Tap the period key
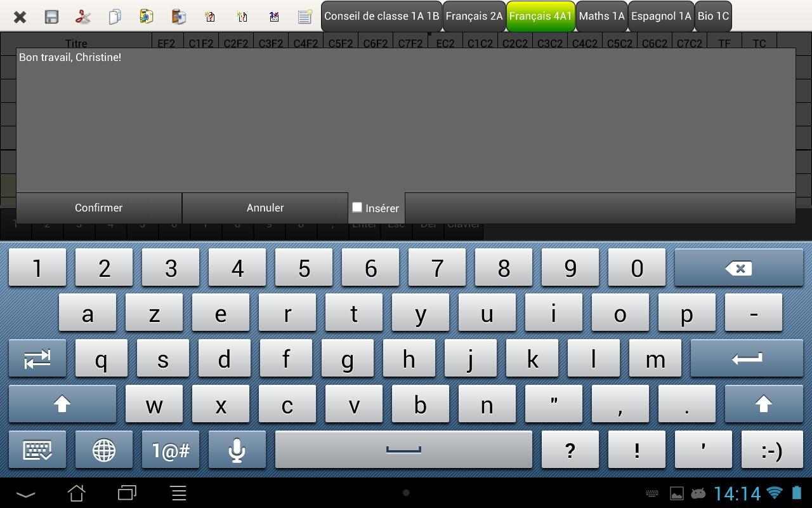Screen dimensions: 812x508 (687, 404)
